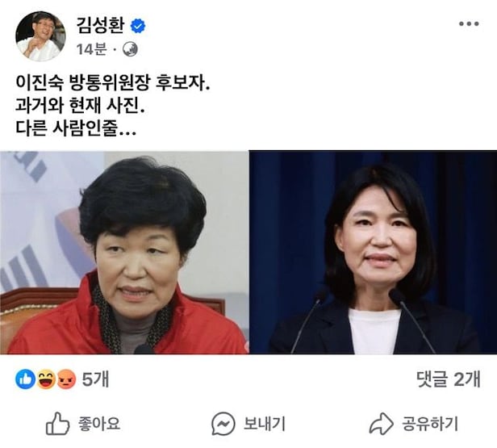Image resolution: width=497 pixels, height=448 pixels.
Task: Click the share arrow icon beside 공유하기
Action: [382, 424]
